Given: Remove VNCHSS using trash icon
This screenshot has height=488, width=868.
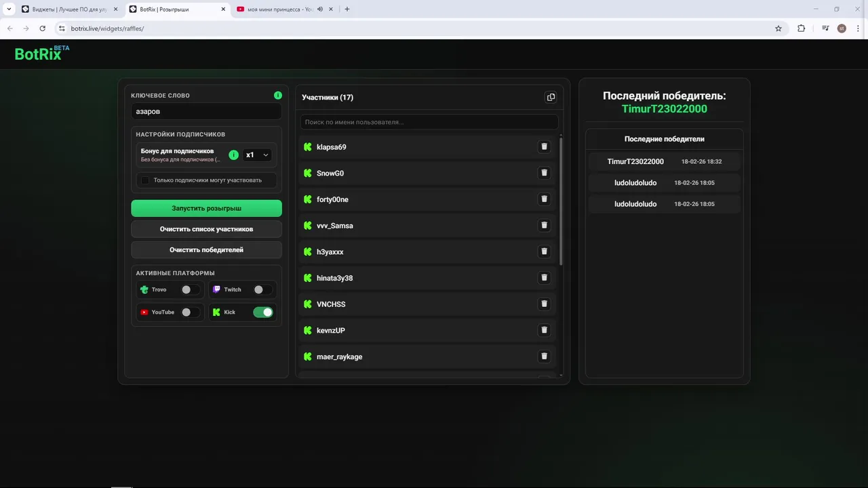Looking at the screenshot, I should pos(544,304).
